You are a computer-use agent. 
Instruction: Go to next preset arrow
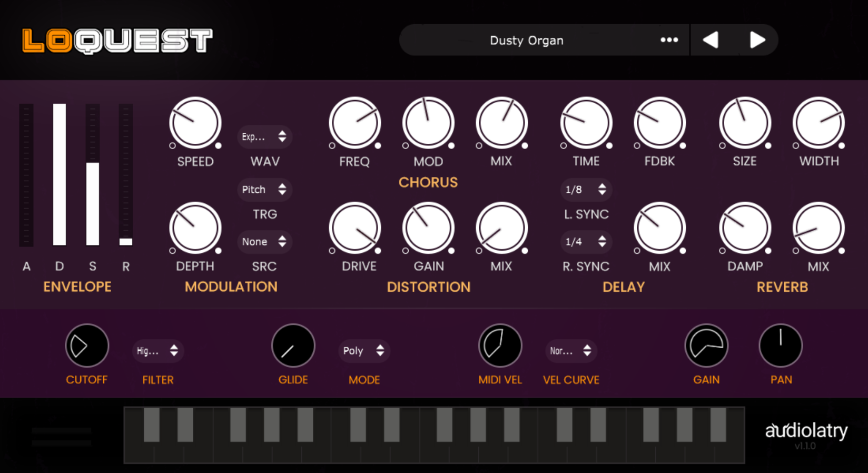757,40
